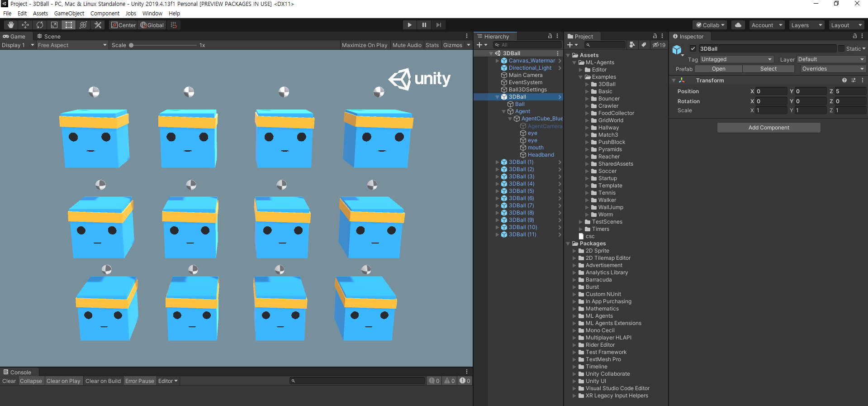Toggle grid snapping icon

coord(174,25)
